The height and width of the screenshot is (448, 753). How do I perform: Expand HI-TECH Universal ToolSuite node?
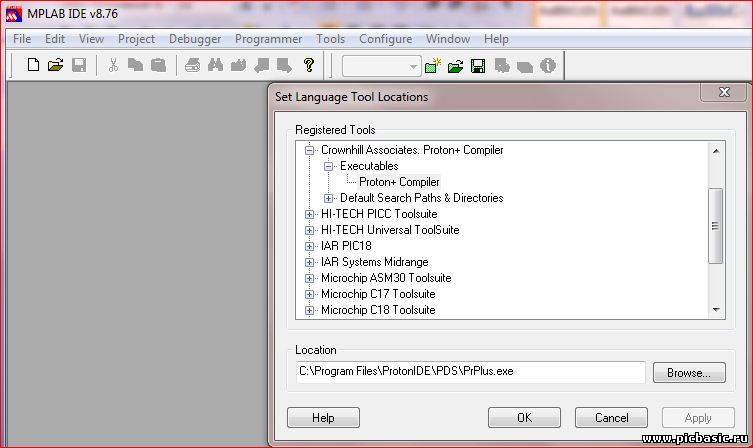(310, 230)
